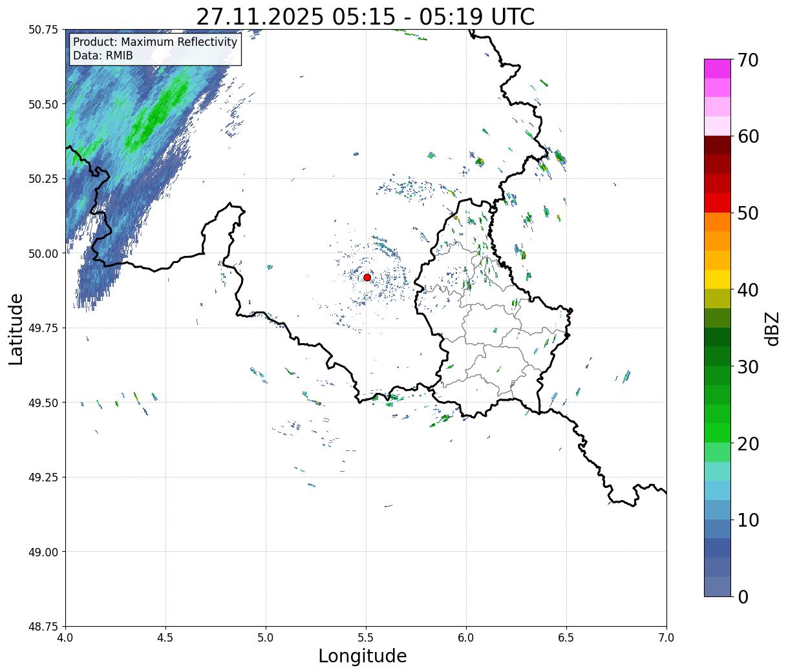Viewport: 788px width, 672px height.
Task: Click the longitude tick label 4.5
Action: [x=165, y=638]
